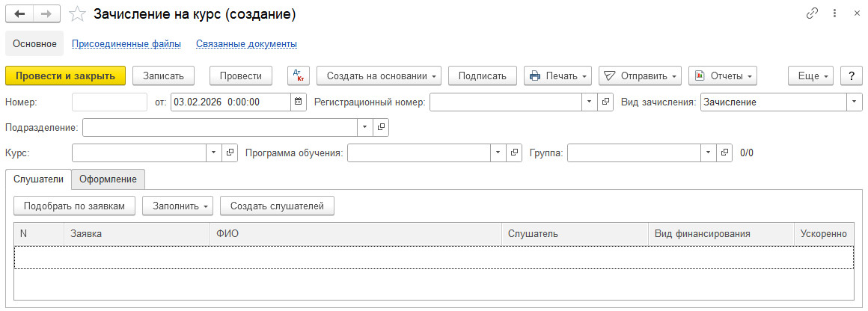Open the date picker calendar icon

(299, 102)
